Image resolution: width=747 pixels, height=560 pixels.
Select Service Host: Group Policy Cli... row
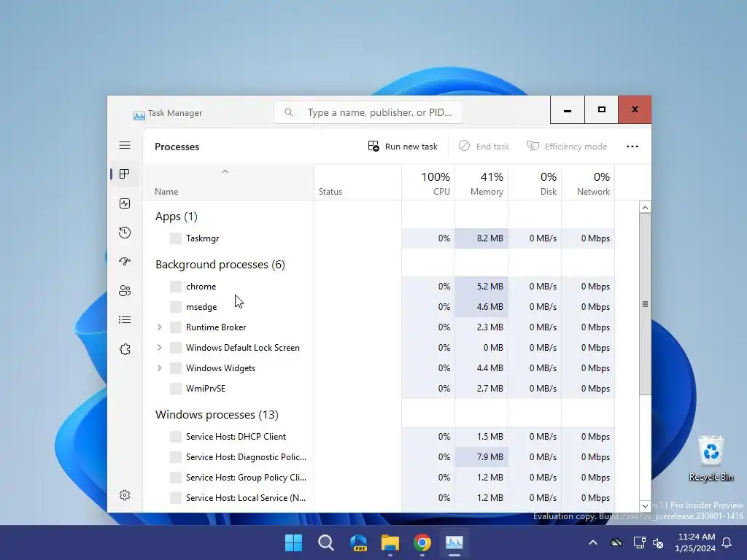[379, 478]
